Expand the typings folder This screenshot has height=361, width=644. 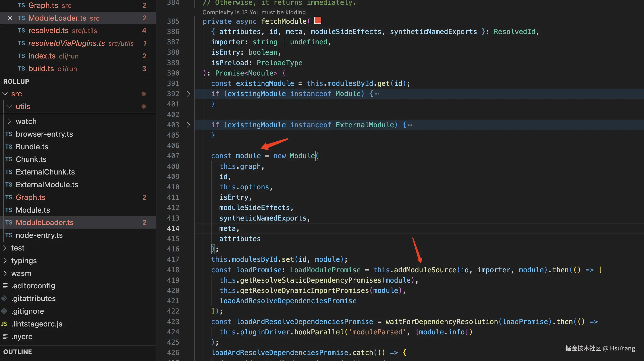tap(5, 261)
